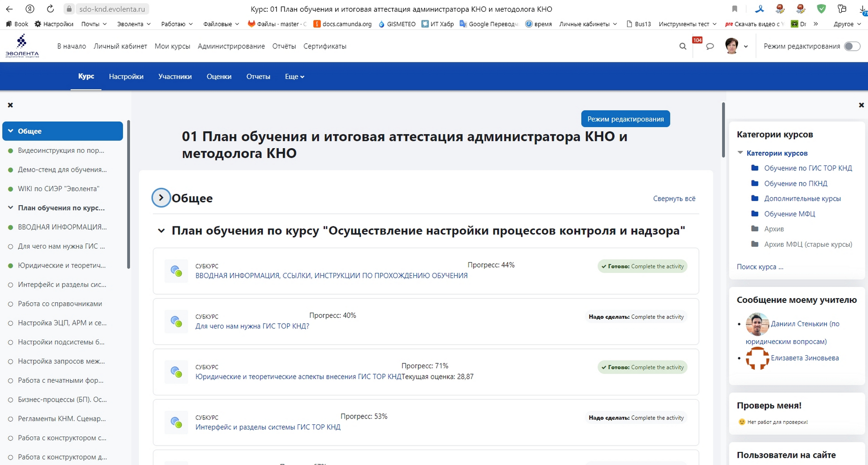Click the Свернуть всё link
The height and width of the screenshot is (465, 868).
pyautogui.click(x=674, y=198)
